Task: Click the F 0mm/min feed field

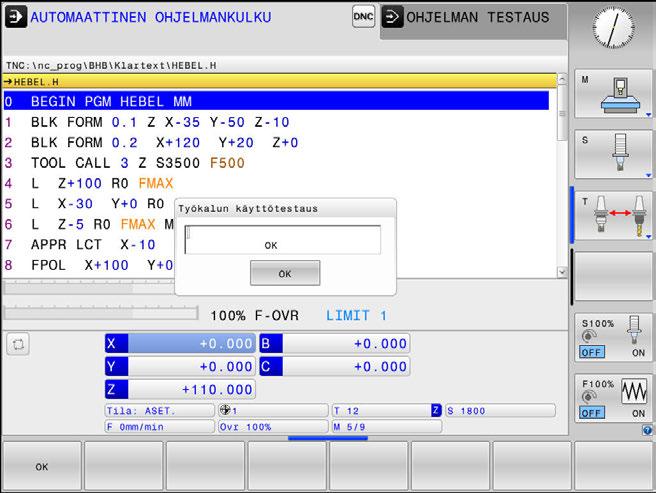Action: [x=159, y=426]
